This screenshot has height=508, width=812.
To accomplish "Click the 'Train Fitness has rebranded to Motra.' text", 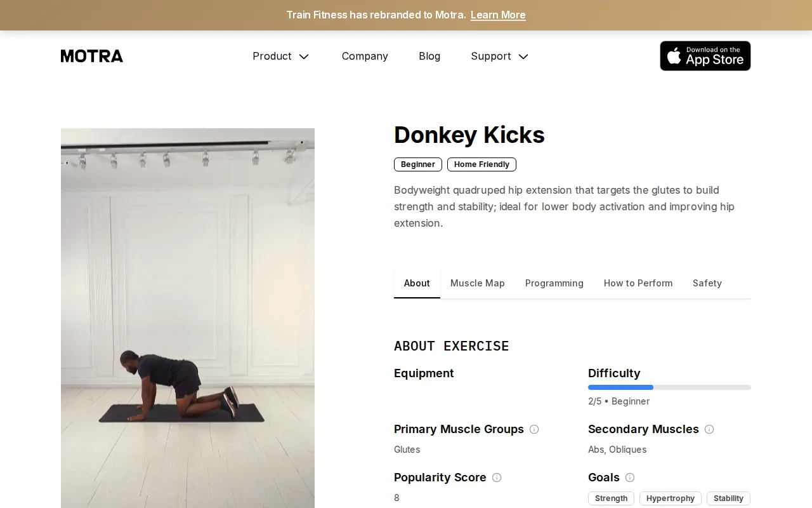I will [x=376, y=15].
